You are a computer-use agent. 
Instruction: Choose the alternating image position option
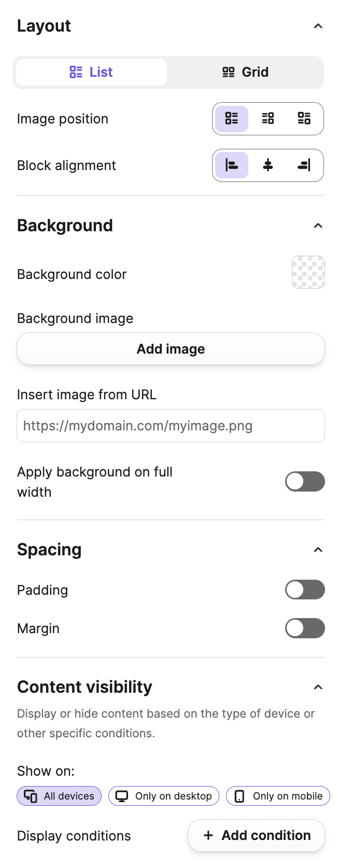(x=304, y=119)
